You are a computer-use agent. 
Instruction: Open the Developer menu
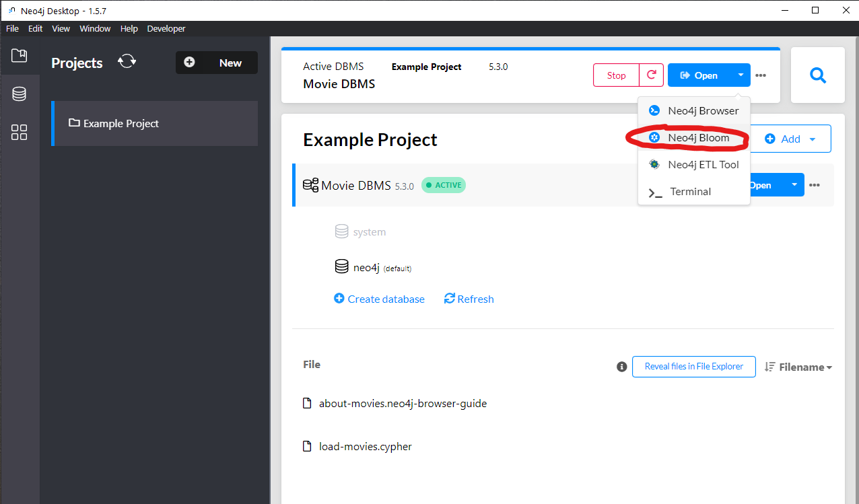[x=166, y=28]
